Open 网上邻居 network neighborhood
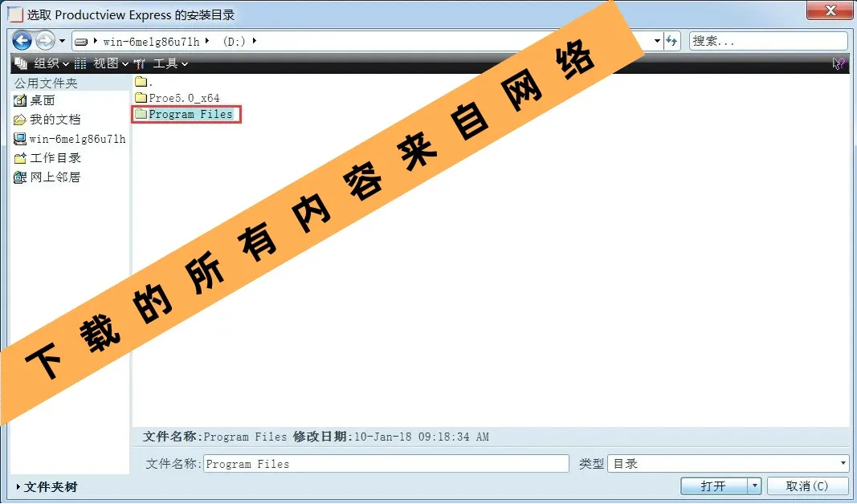 55,177
